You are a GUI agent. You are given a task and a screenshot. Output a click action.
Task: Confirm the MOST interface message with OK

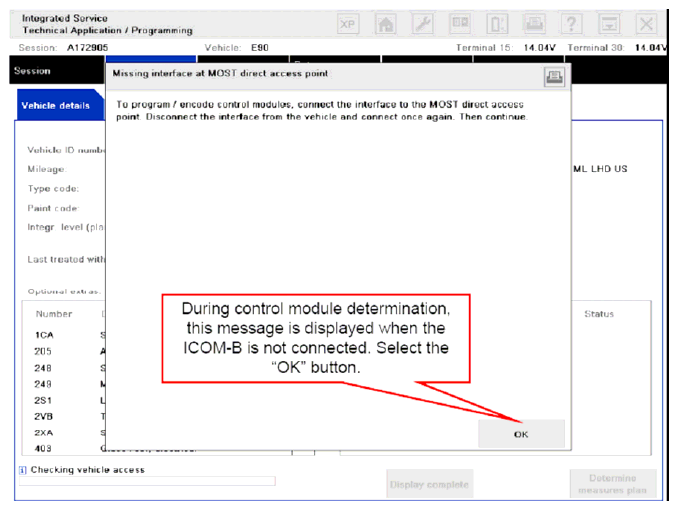tap(521, 434)
